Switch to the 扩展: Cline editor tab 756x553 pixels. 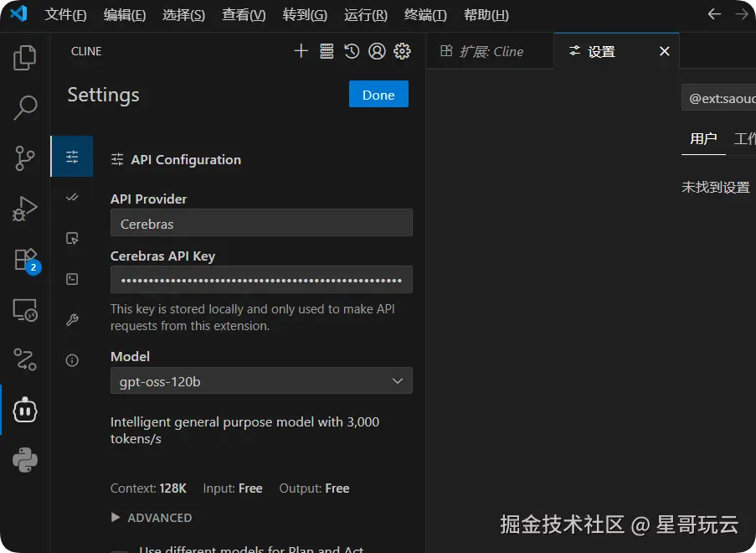tap(490, 51)
